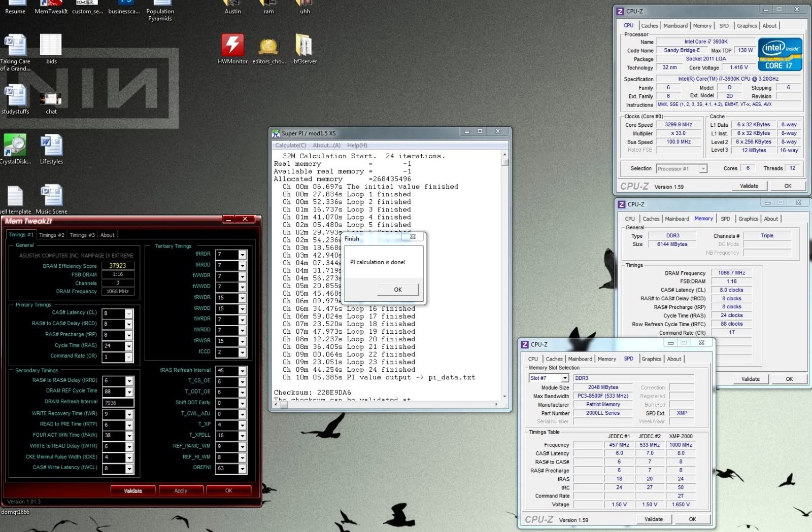Viewport: 812px width, 532px height.
Task: Click the Patriot Memory manufacturer field
Action: 603,405
